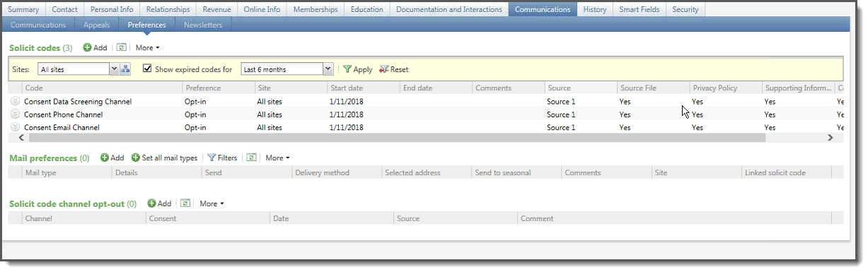Switch to the Contact tab
The image size is (868, 272).
click(x=65, y=9)
